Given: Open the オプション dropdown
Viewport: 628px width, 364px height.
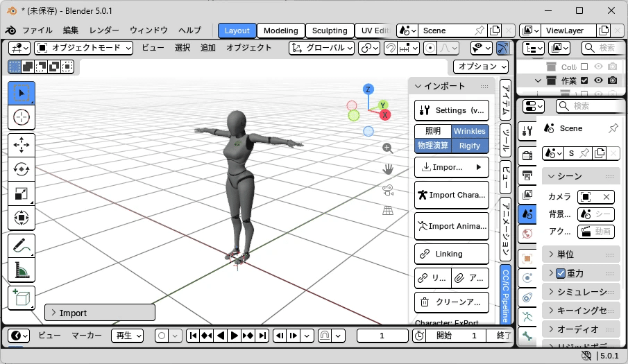Looking at the screenshot, I should pos(481,67).
